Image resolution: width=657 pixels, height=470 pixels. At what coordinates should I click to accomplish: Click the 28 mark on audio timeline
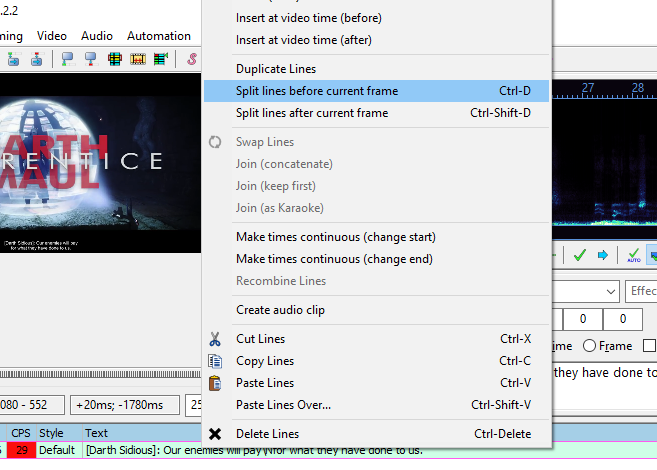tap(638, 88)
